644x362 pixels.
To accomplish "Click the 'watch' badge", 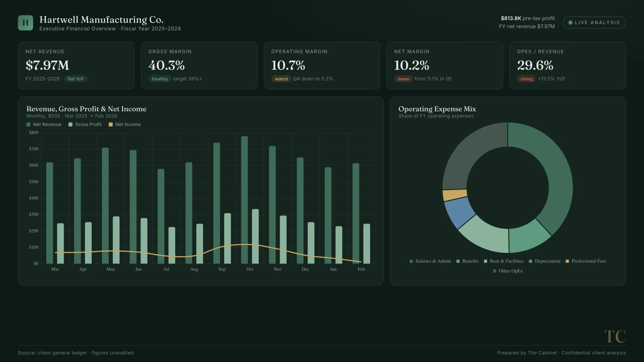I will pyautogui.click(x=281, y=79).
